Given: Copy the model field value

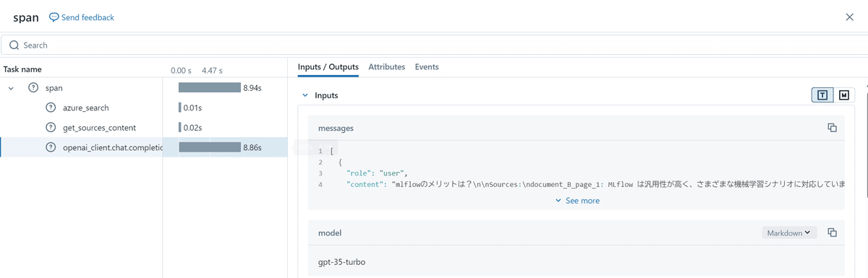Looking at the screenshot, I should point(832,233).
